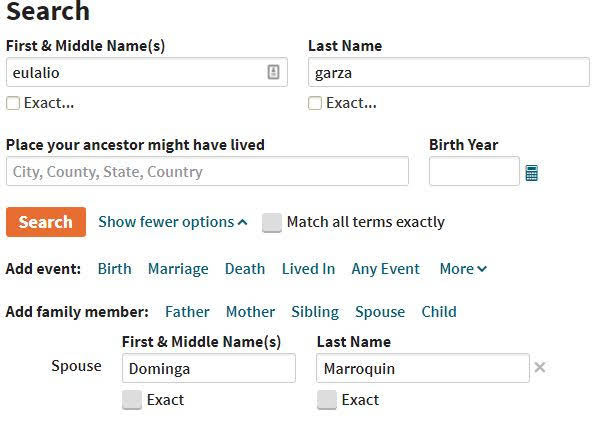The image size is (601, 424).
Task: Add a Marriage event
Action: pos(178,269)
